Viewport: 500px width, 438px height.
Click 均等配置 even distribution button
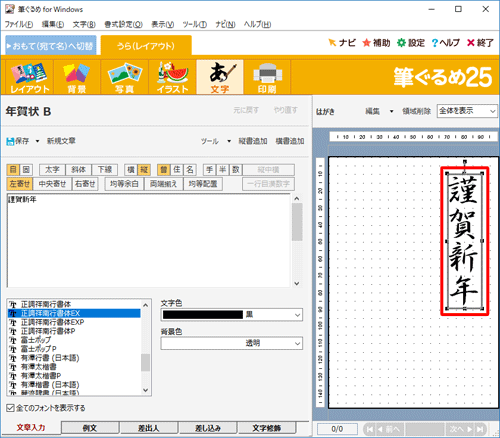point(203,184)
